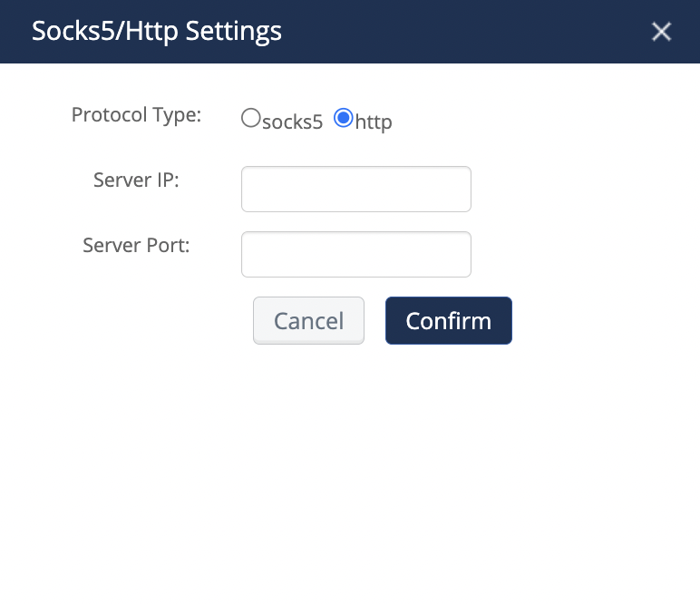Dismiss the dialog with the X icon
This screenshot has width=700, height=604.
click(661, 32)
